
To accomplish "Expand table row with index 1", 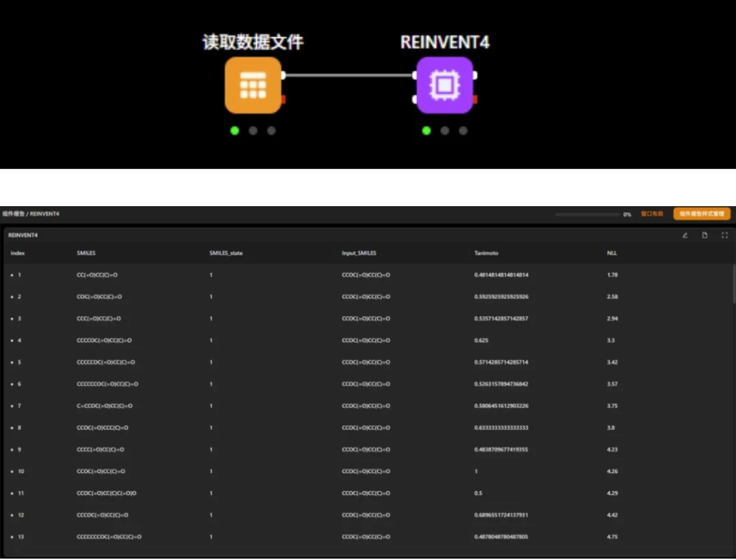I will [x=12, y=275].
